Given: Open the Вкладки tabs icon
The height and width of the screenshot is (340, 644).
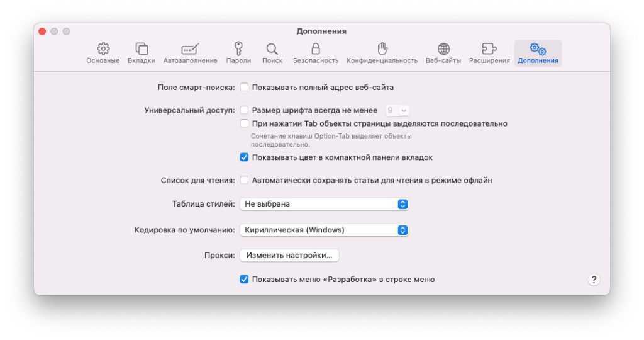Looking at the screenshot, I should (142, 49).
